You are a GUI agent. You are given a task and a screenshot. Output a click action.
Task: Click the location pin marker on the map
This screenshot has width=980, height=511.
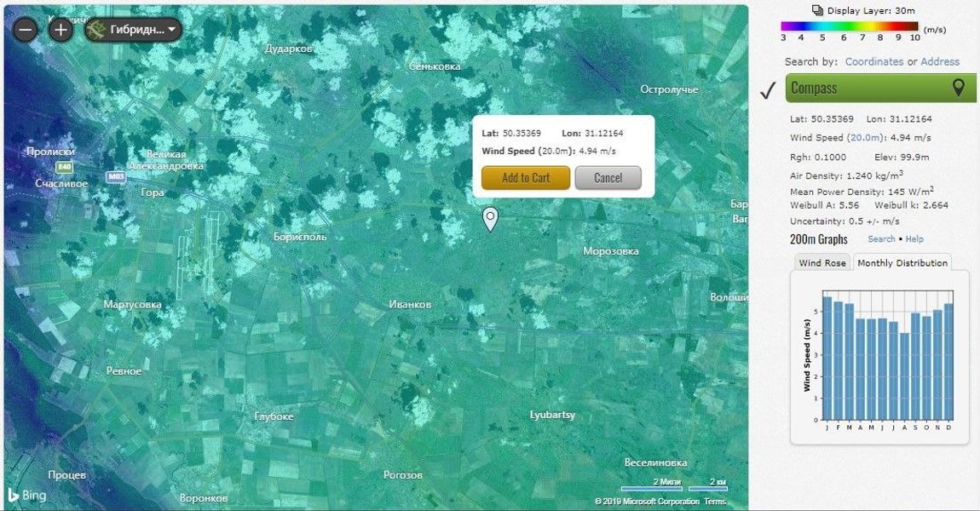491,220
